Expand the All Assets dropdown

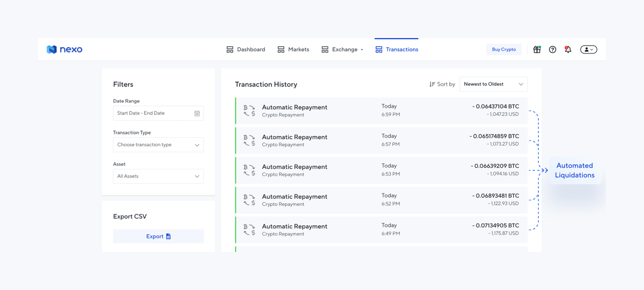pos(158,176)
